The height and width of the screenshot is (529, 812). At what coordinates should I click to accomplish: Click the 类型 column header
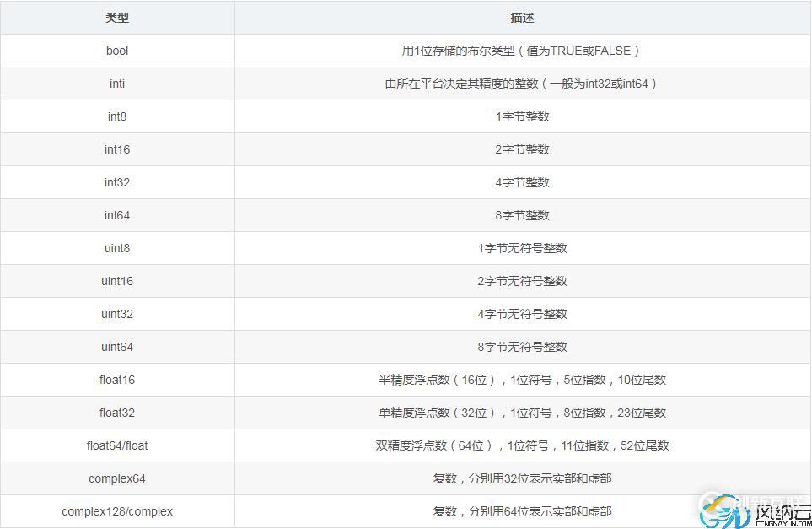point(117,18)
